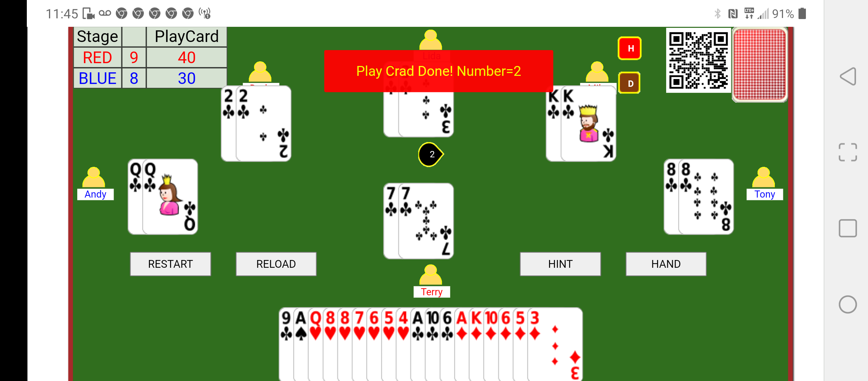Click the RELOAD button to refresh
Image resolution: width=868 pixels, height=381 pixels.
point(276,264)
